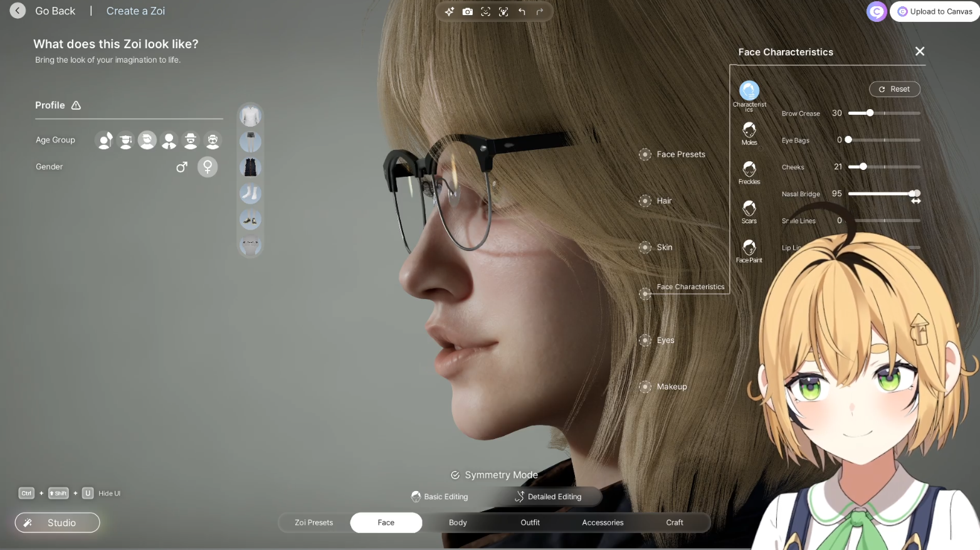Image resolution: width=980 pixels, height=550 pixels.
Task: Click the warning triangle next to Profile
Action: click(x=76, y=105)
